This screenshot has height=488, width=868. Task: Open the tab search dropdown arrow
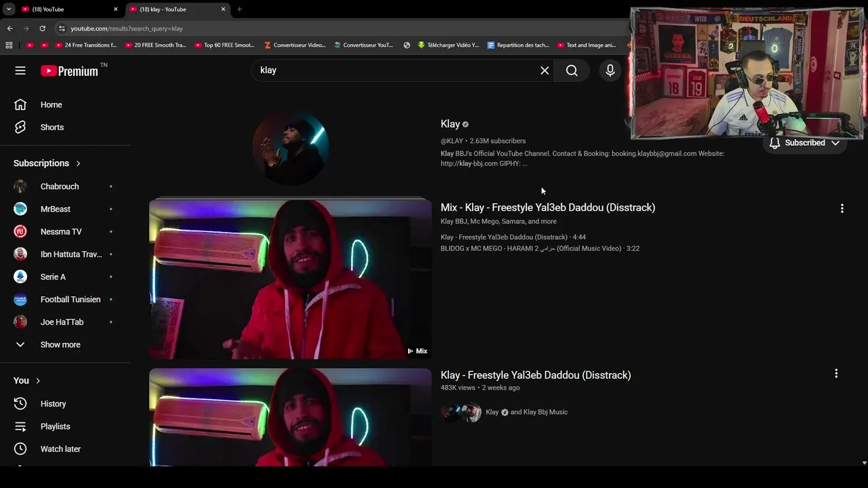[9, 9]
